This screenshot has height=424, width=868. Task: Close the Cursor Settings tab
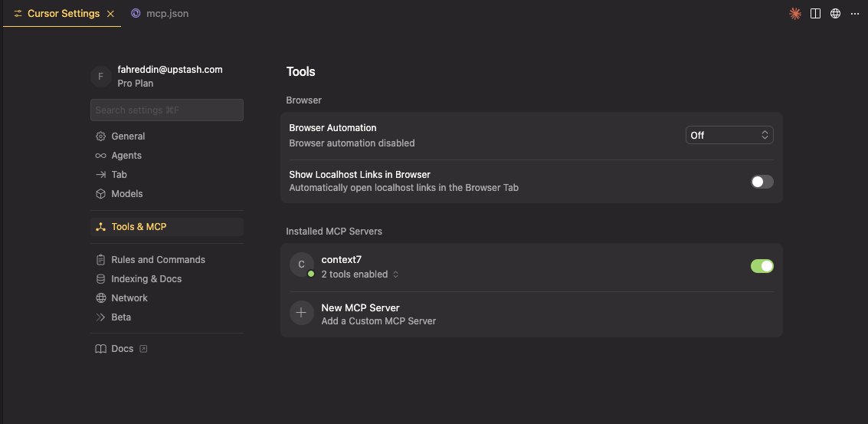coord(110,14)
